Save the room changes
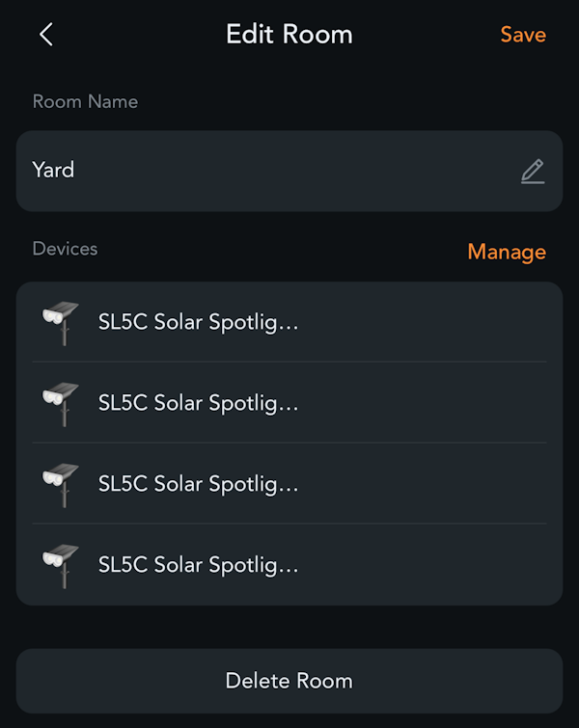Screen dimensions: 579x728 click(x=523, y=35)
